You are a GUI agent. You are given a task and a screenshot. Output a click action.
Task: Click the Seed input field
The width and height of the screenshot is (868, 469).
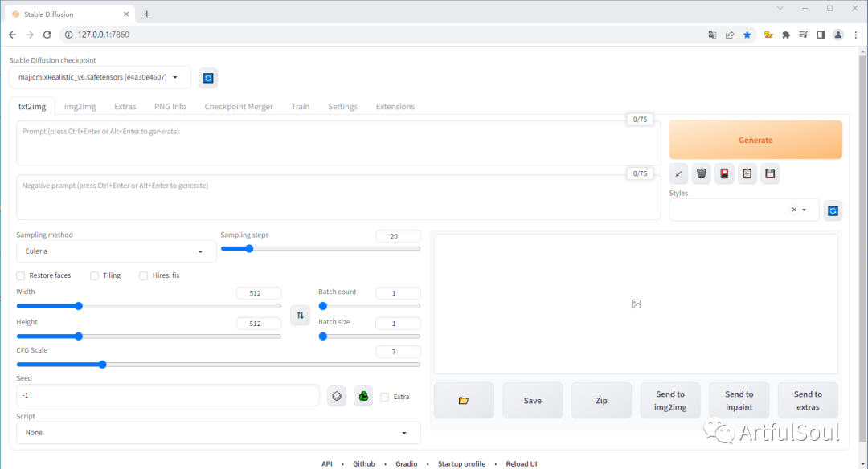point(168,395)
